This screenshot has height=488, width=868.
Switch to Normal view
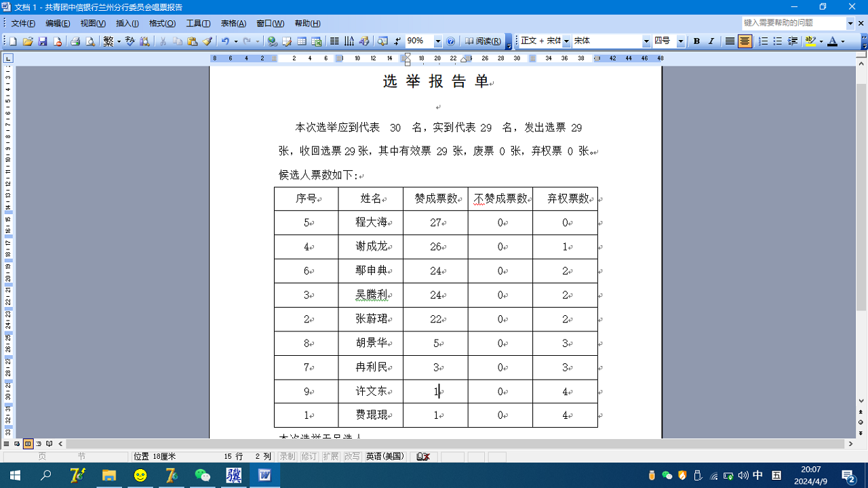point(6,444)
